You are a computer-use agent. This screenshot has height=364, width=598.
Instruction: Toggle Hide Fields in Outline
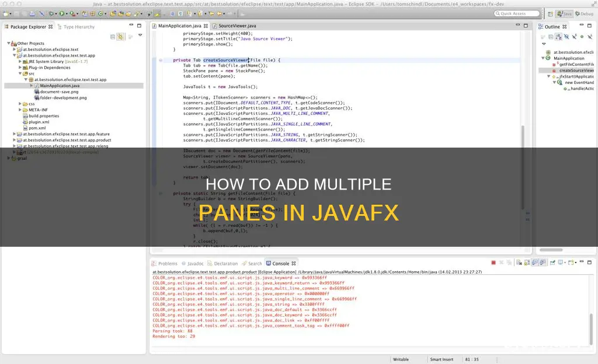(x=566, y=37)
